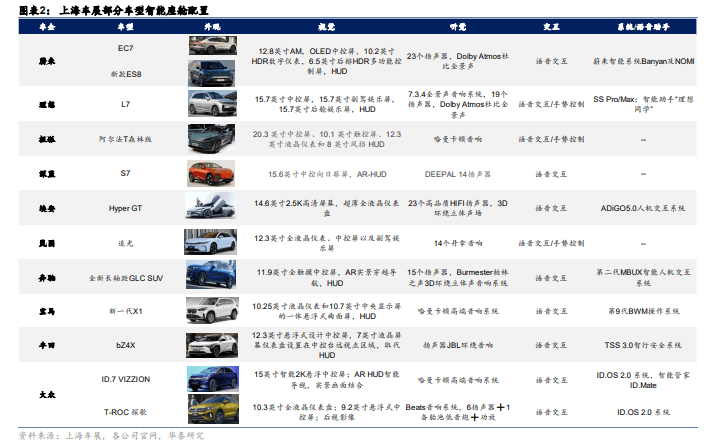Open the Hyper GT image with raised doors
Screen dimensions: 726x446
[210, 206]
